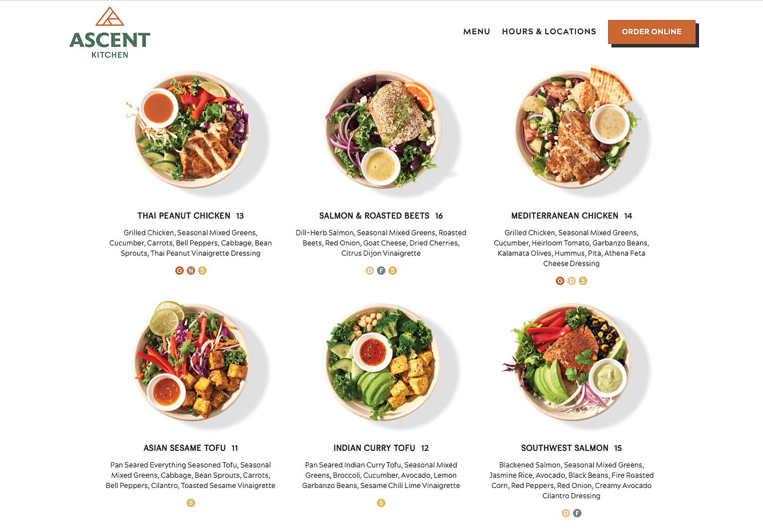The height and width of the screenshot is (532, 763).
Task: Click the F allergen icon under Salmon & Roasted Beets
Action: (381, 271)
